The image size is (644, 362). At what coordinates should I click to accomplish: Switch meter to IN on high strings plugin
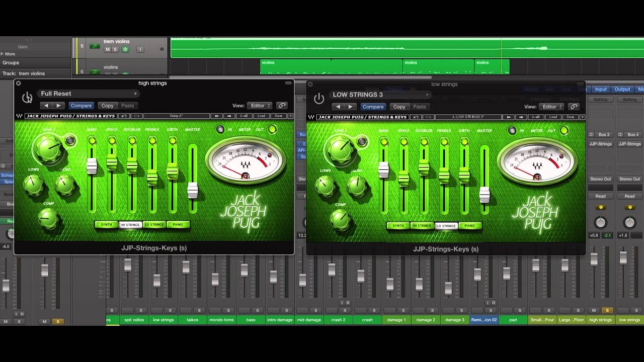(220, 130)
